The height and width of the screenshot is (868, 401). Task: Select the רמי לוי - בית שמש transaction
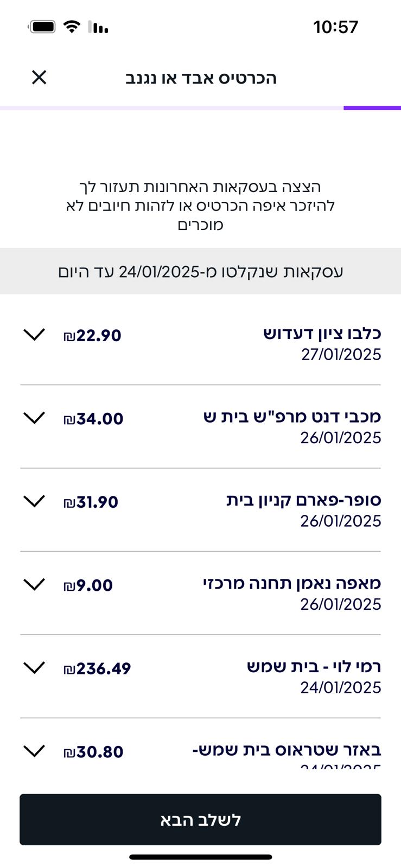pyautogui.click(x=314, y=666)
